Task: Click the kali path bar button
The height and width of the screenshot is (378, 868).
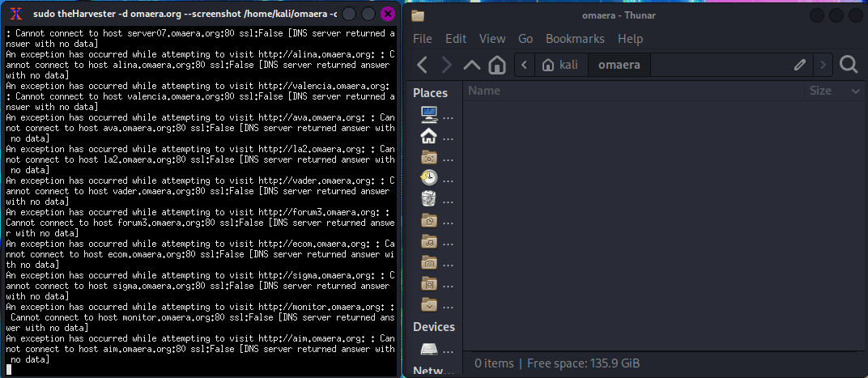Action: pyautogui.click(x=562, y=65)
